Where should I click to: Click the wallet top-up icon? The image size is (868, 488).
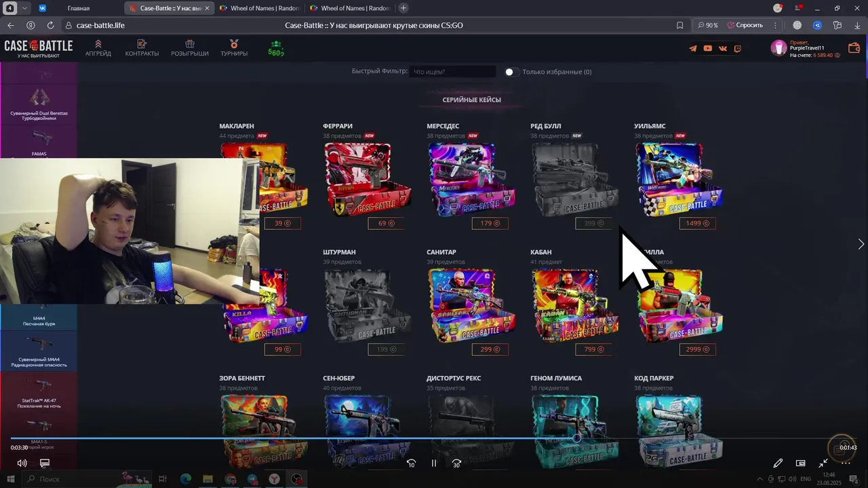point(854,48)
